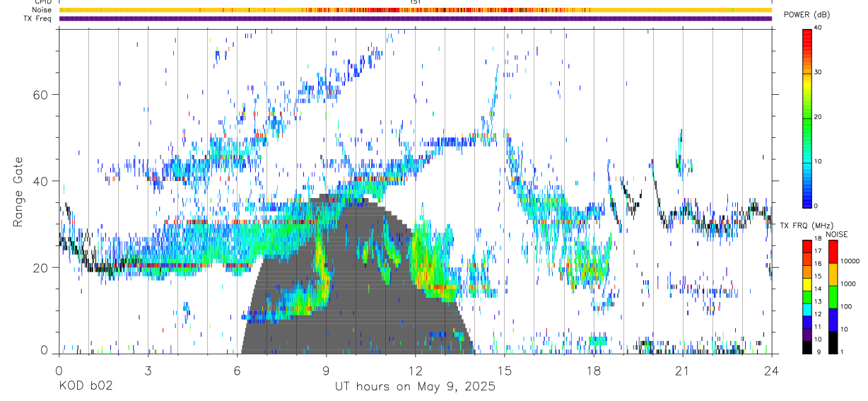868x401 pixels.
Task: Select the green middle of the POWER colorbar
Action: pos(807,117)
